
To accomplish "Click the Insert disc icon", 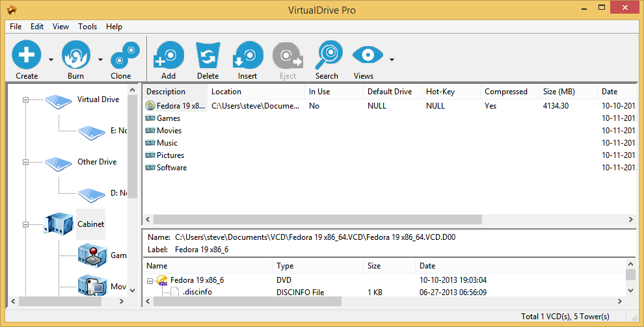I will click(247, 55).
